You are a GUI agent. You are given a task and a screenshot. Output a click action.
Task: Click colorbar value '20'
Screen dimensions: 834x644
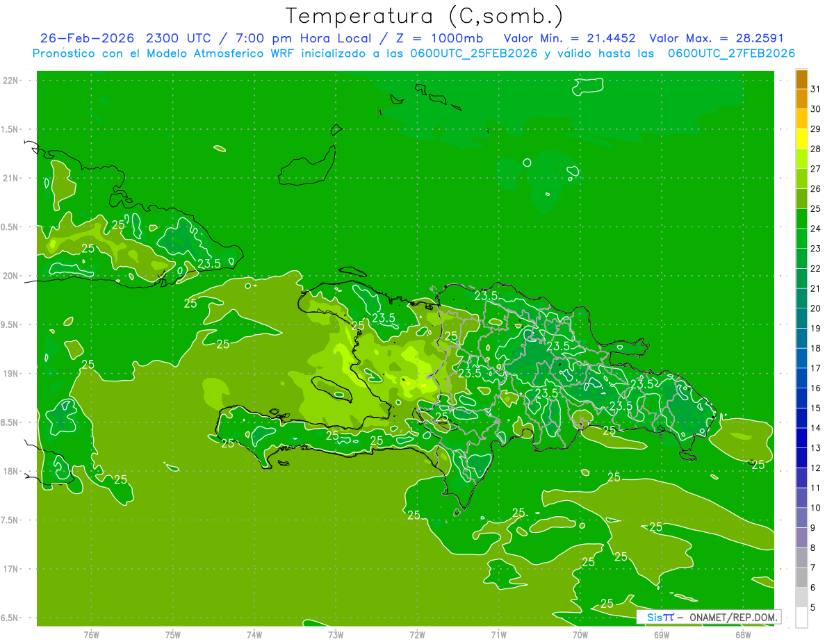(815, 308)
